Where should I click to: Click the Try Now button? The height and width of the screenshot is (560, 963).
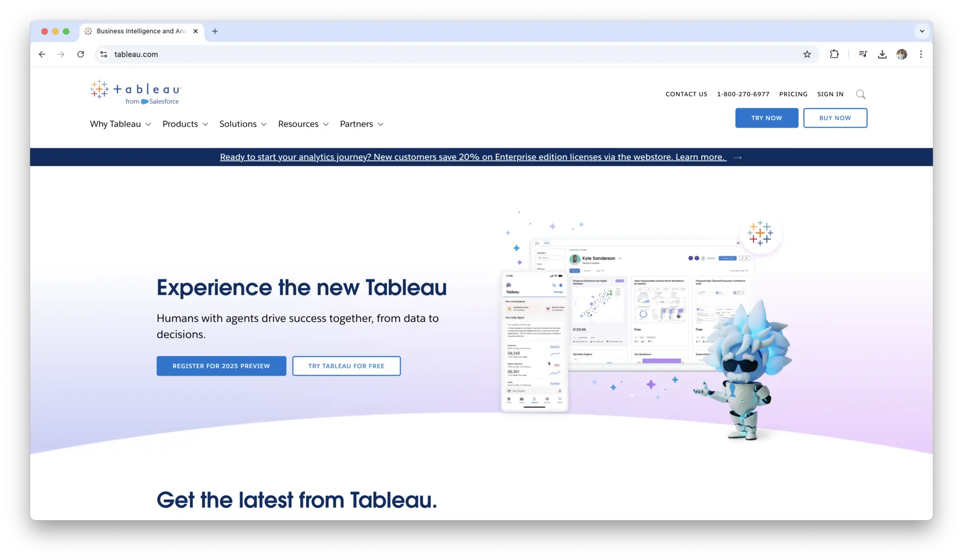pos(766,118)
